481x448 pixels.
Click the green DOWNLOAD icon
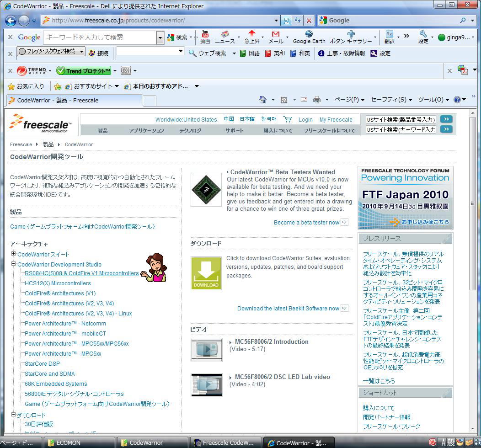(206, 273)
